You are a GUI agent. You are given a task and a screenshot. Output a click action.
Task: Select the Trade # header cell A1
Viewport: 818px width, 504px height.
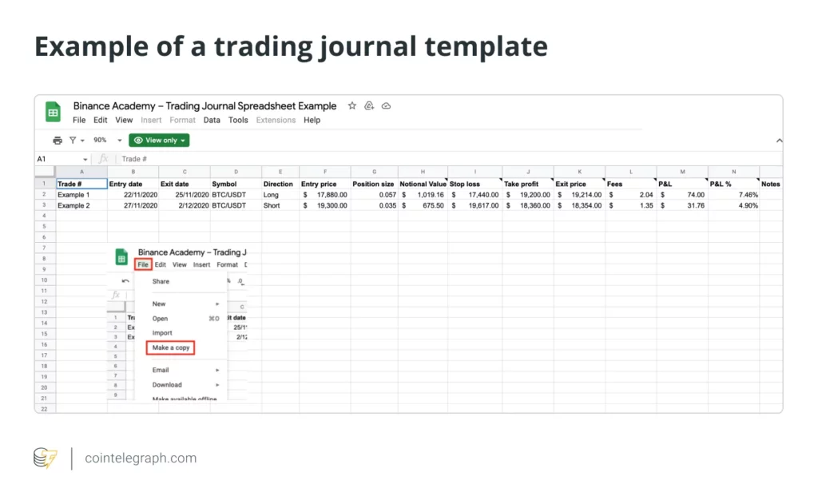click(81, 184)
